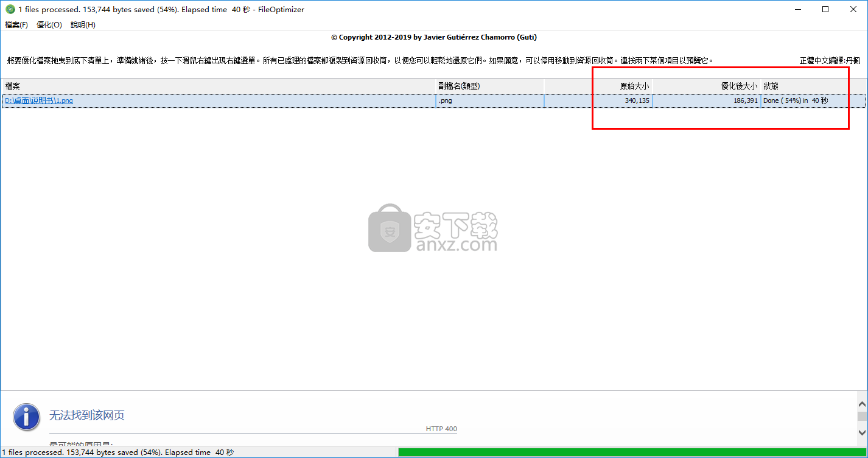868x458 pixels.
Task: Click the web panel scroll up arrow
Action: coord(862,403)
